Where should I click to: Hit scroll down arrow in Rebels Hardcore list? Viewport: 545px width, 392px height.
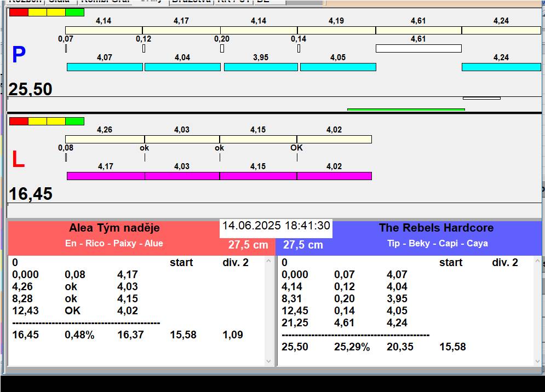[x=538, y=361]
